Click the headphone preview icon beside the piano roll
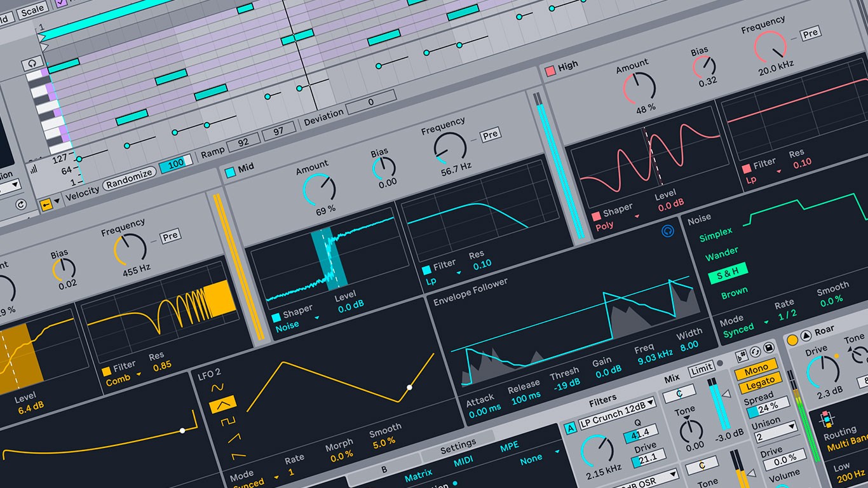The width and height of the screenshot is (868, 488). 31,63
